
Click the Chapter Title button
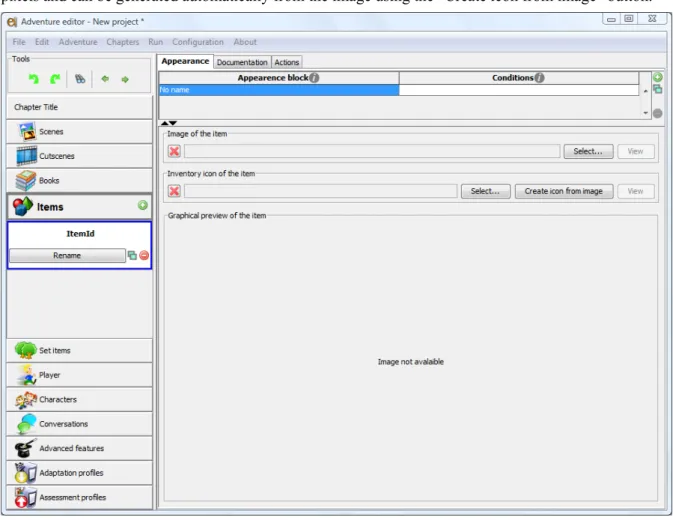pos(80,107)
